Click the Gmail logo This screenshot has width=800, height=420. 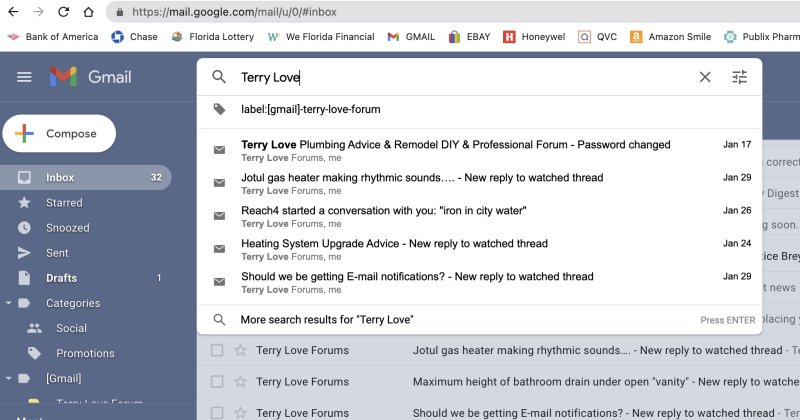[x=90, y=77]
